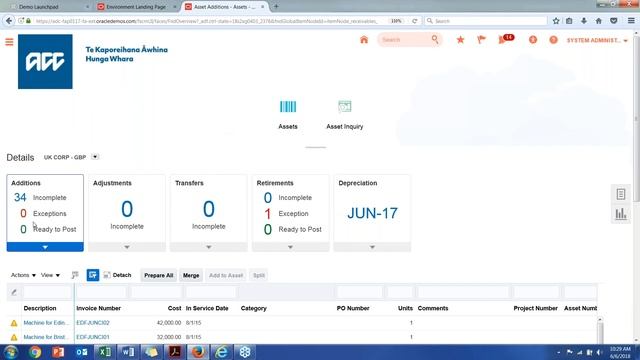Click the Windows Start button
Viewport: 640px width, 360px height.
click(x=11, y=352)
